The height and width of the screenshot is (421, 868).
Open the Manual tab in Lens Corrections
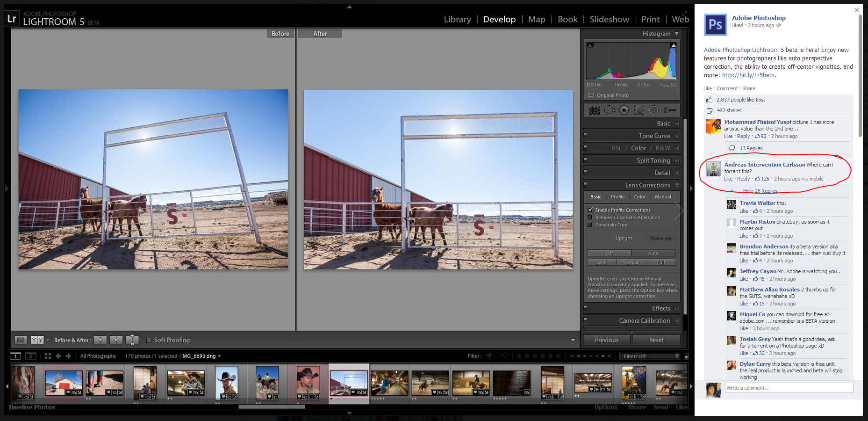click(662, 197)
